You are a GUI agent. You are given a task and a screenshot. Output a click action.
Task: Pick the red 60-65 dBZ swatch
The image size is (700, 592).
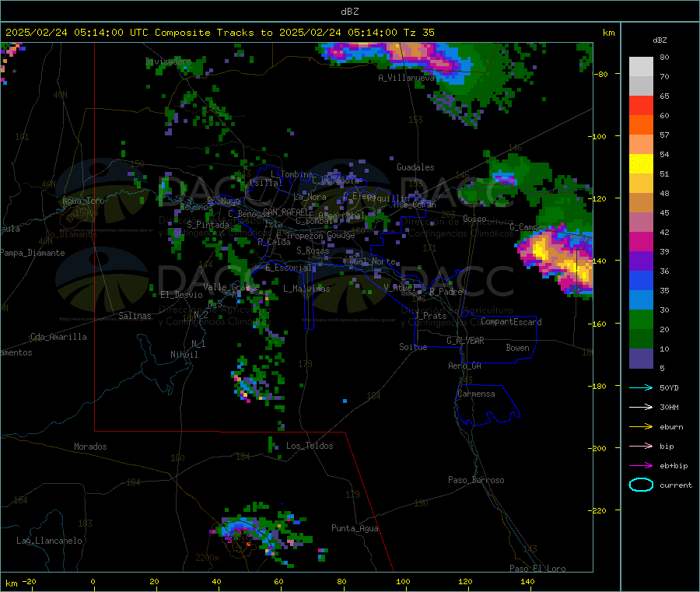641,105
